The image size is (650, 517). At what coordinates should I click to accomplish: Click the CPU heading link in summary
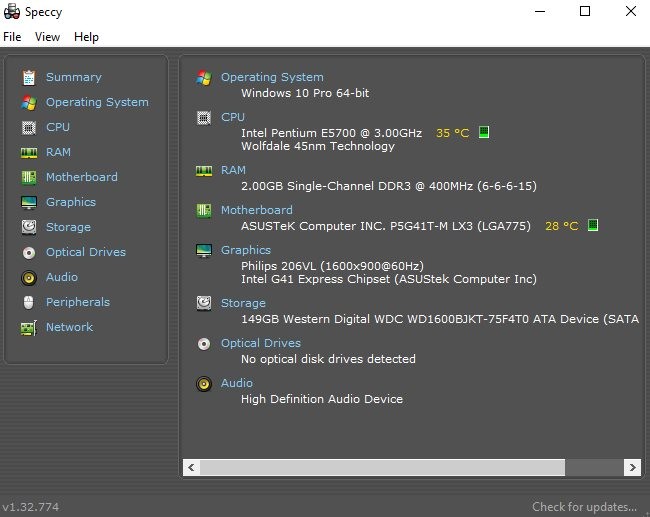pos(233,117)
